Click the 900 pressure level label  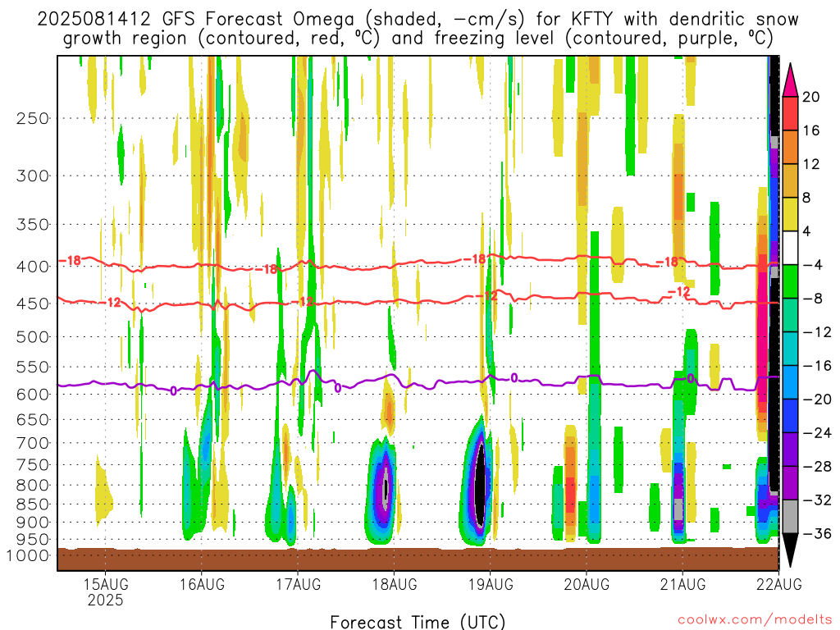click(33, 523)
